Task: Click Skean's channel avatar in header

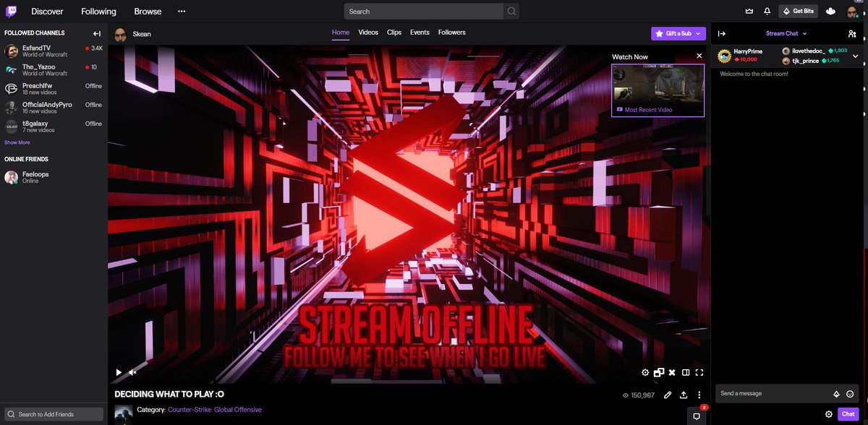Action: click(x=121, y=33)
